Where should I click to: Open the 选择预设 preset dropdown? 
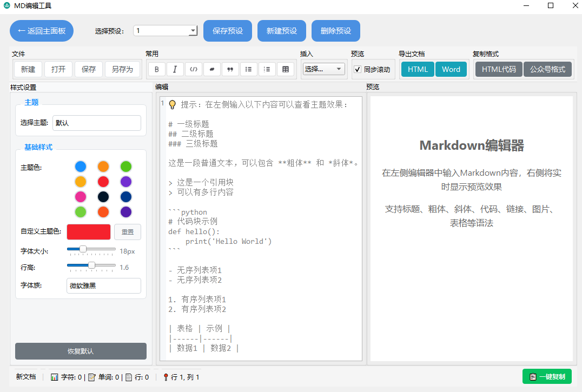tap(165, 30)
